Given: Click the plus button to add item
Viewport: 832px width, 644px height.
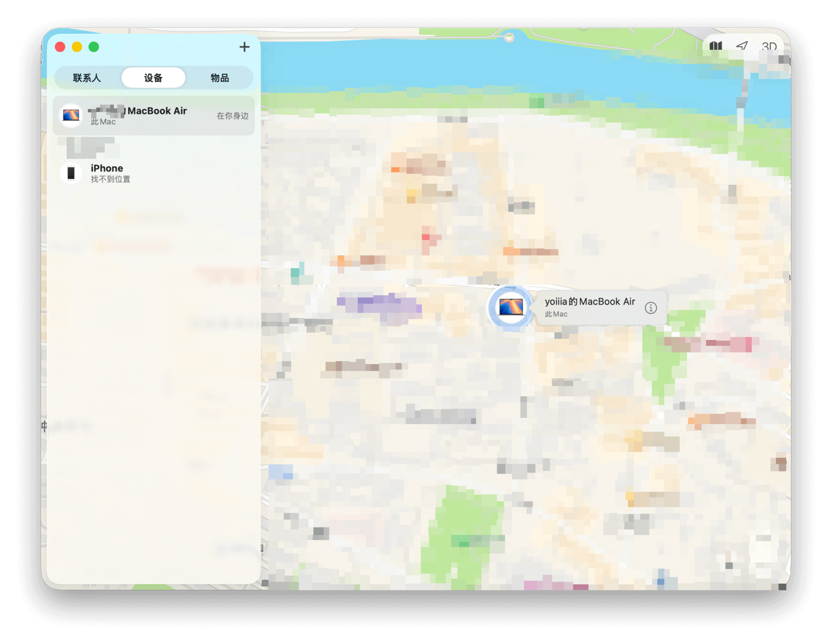Looking at the screenshot, I should 244,47.
